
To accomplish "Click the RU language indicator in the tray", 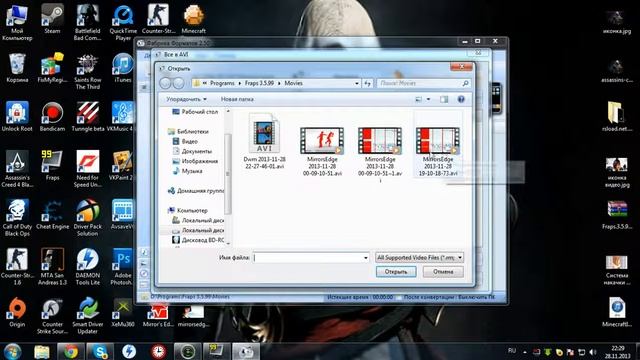I will (512, 351).
